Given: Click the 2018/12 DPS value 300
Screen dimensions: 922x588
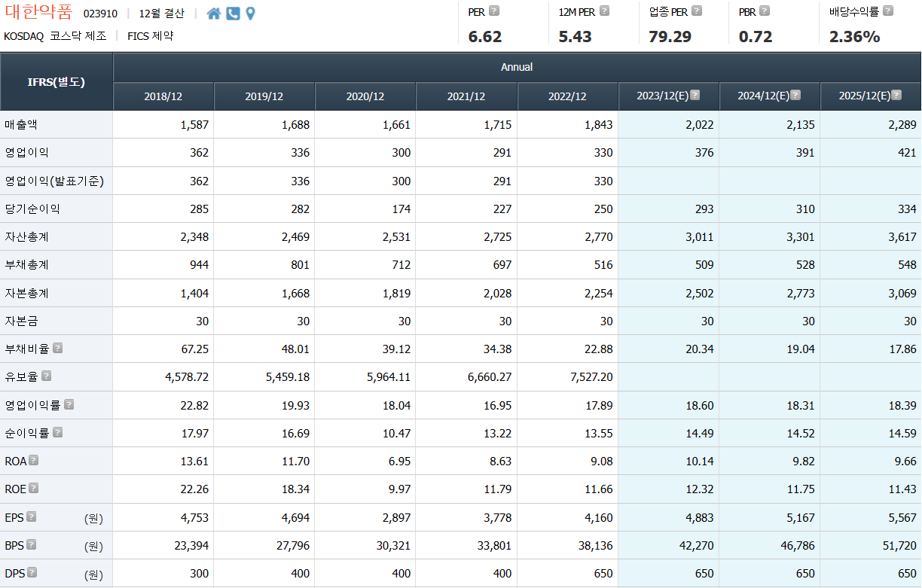Looking at the screenshot, I should [200, 573].
